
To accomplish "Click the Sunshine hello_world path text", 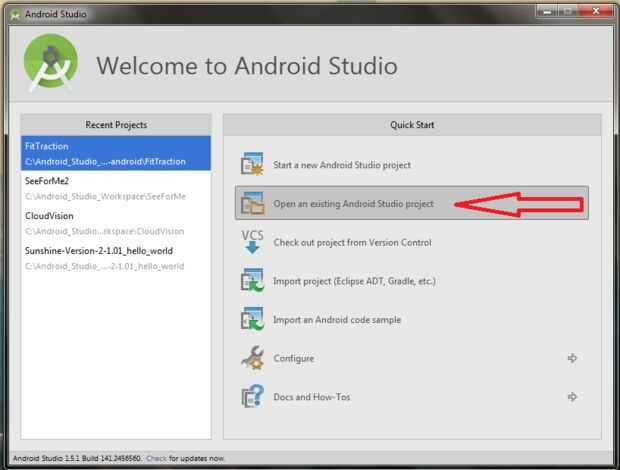I will [104, 266].
